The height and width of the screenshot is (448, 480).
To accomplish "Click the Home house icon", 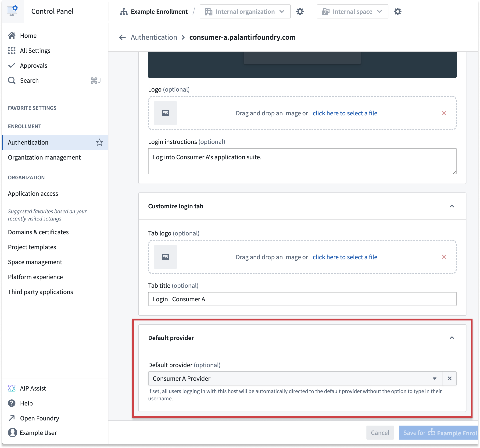I will click(x=12, y=36).
